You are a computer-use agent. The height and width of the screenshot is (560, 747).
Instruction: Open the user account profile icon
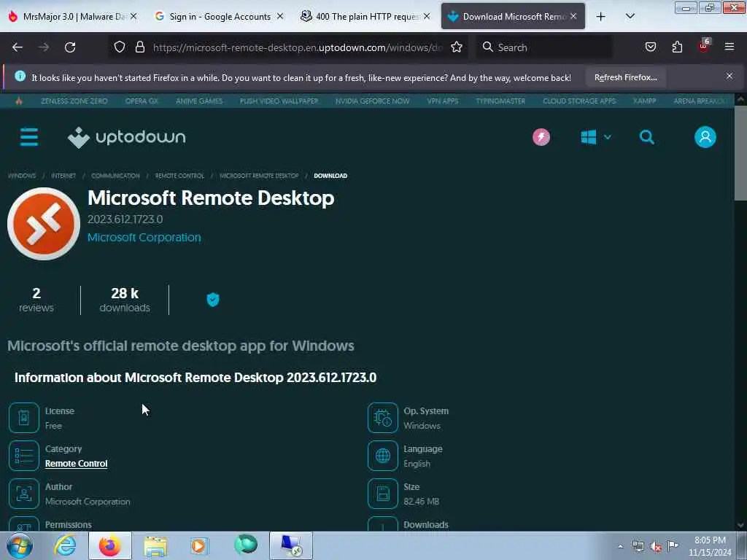(x=705, y=137)
